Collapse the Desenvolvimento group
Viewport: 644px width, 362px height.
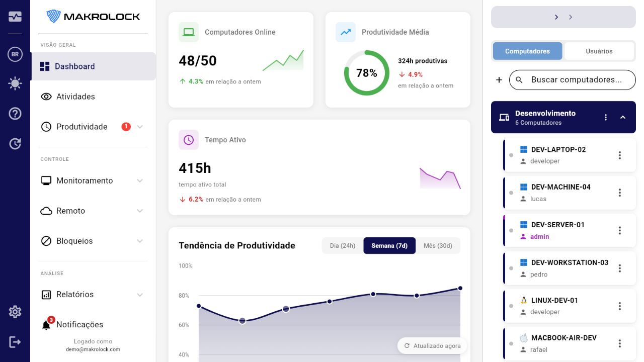click(x=623, y=117)
